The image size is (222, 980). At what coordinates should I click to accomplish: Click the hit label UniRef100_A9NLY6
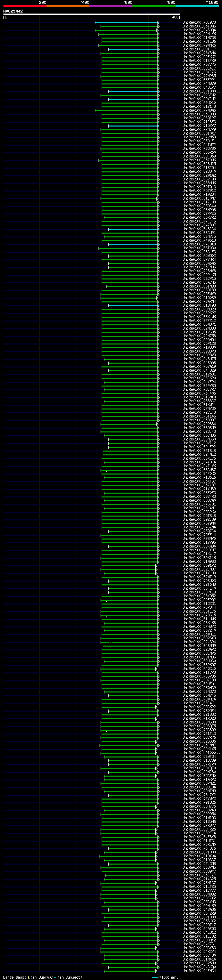tap(199, 34)
